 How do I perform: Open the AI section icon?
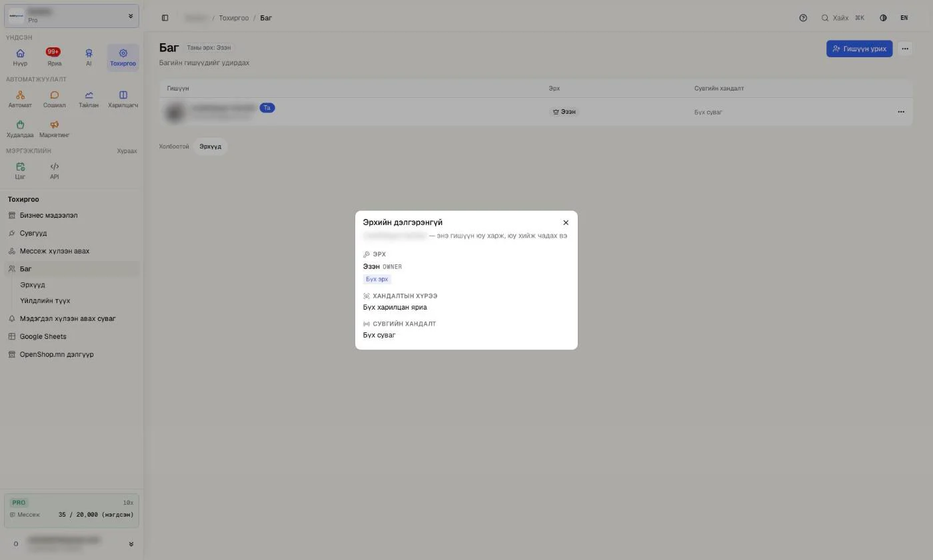89,57
